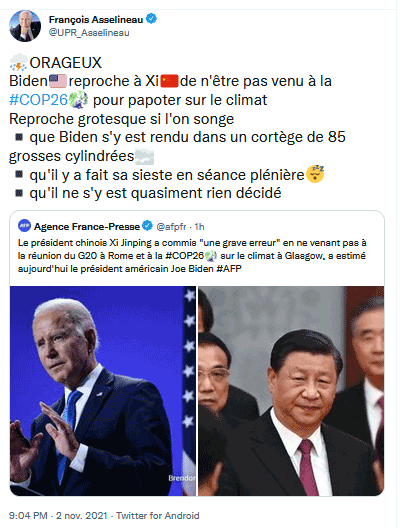Click Agence France-Presse verified badge
Image resolution: width=403 pixels, height=528 pixels.
coord(147,226)
